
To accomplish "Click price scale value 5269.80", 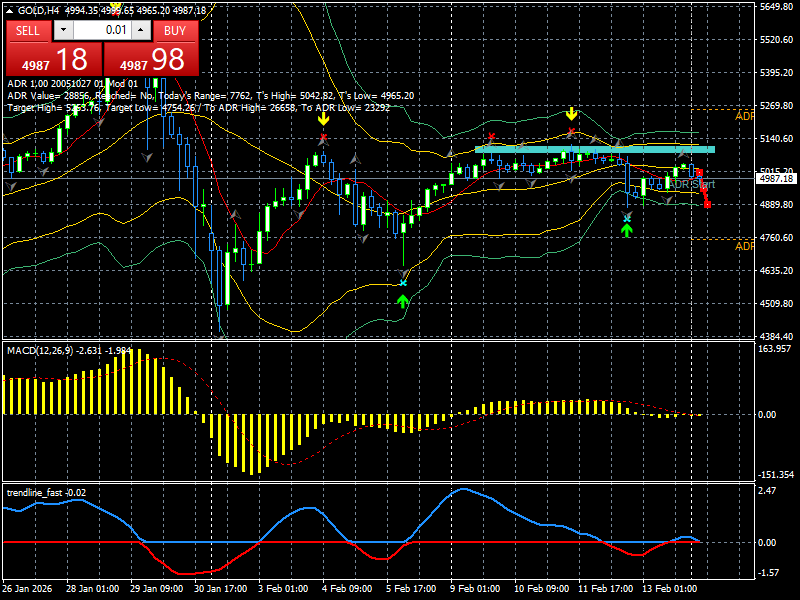I will 777,106.
